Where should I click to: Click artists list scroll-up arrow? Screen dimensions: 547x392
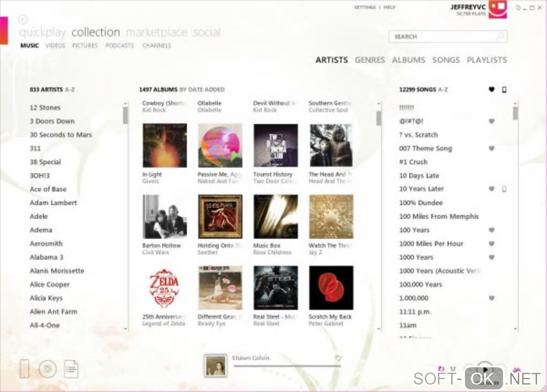point(125,103)
